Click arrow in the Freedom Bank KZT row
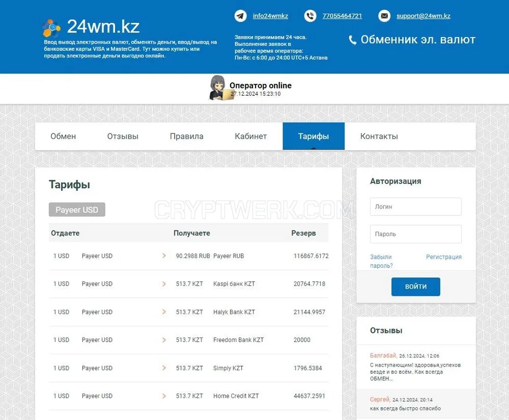Screen dimensions: 509x420 pyautogui.click(x=164, y=340)
